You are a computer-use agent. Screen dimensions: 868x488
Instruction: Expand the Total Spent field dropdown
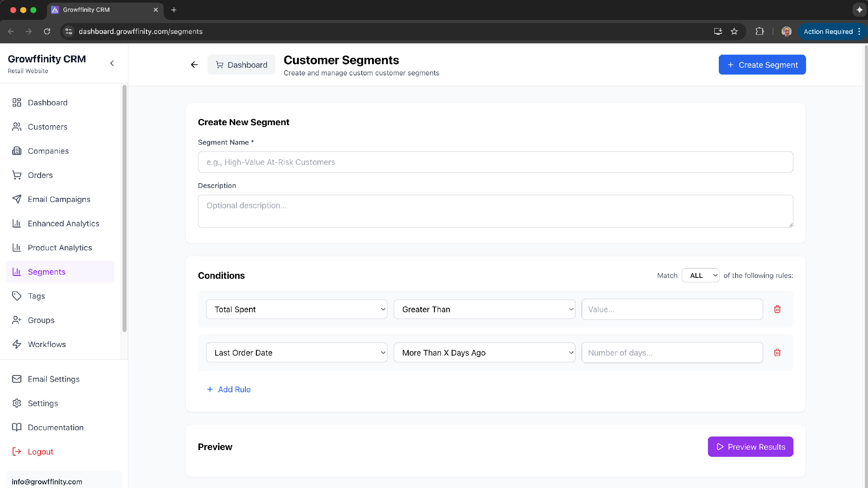pos(297,310)
